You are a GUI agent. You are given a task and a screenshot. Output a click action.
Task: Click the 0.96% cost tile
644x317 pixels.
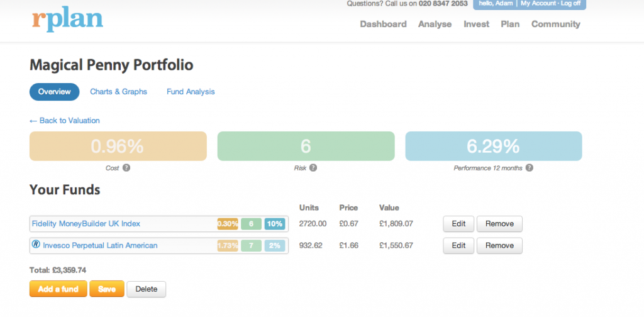tap(118, 146)
